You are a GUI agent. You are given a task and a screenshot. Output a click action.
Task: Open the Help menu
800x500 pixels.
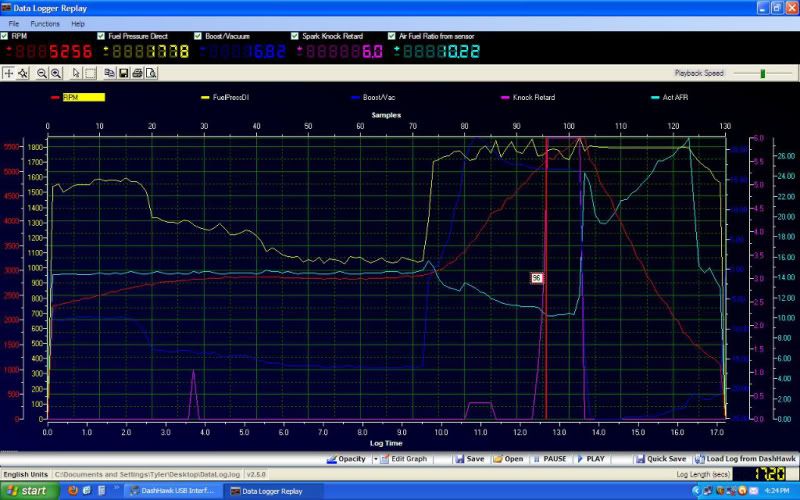pyautogui.click(x=77, y=23)
